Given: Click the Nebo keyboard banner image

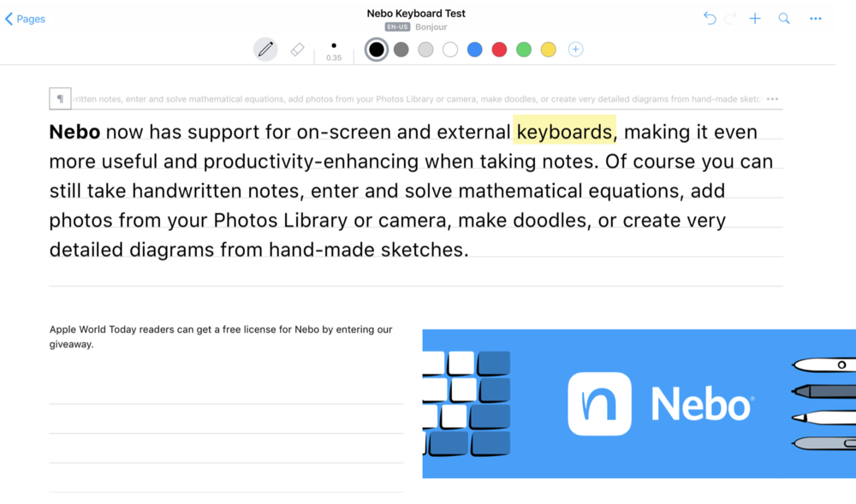Looking at the screenshot, I should 639,404.
